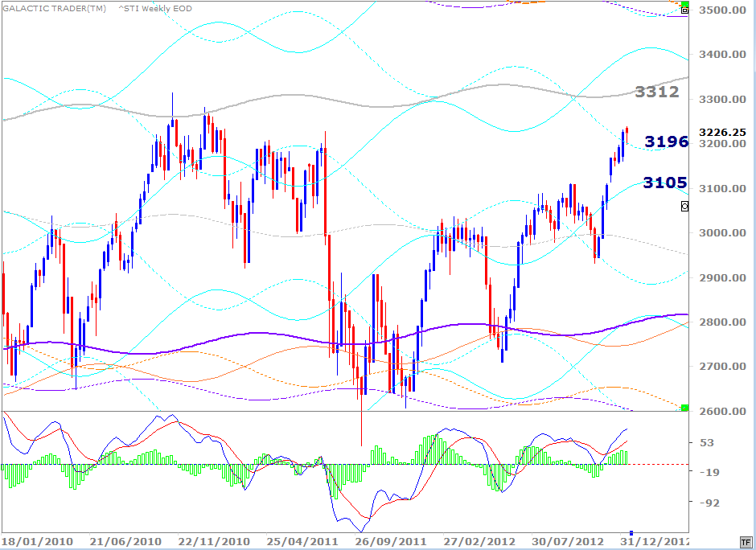756x550 pixels.
Task: Click the green square marker beside 2600.00
Action: tap(684, 408)
